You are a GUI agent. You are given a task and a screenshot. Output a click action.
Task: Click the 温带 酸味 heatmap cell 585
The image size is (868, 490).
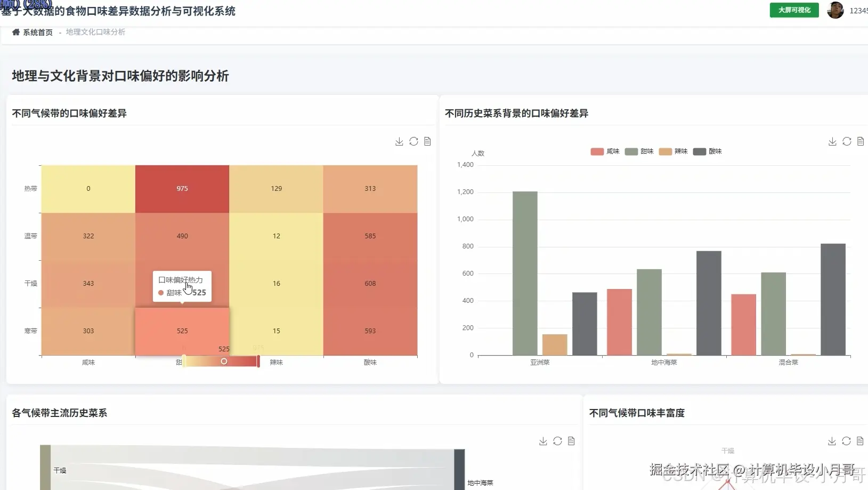370,236
